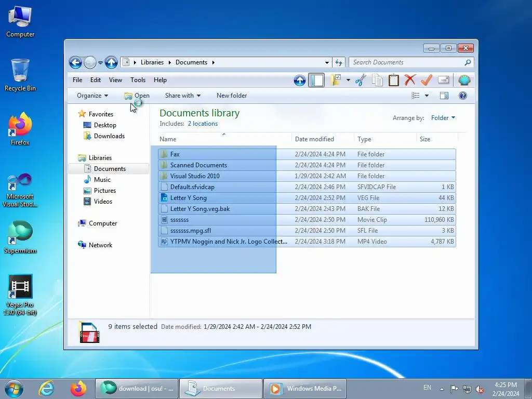Select the Letter Y Song VEG file
The width and height of the screenshot is (532, 399).
click(307, 198)
